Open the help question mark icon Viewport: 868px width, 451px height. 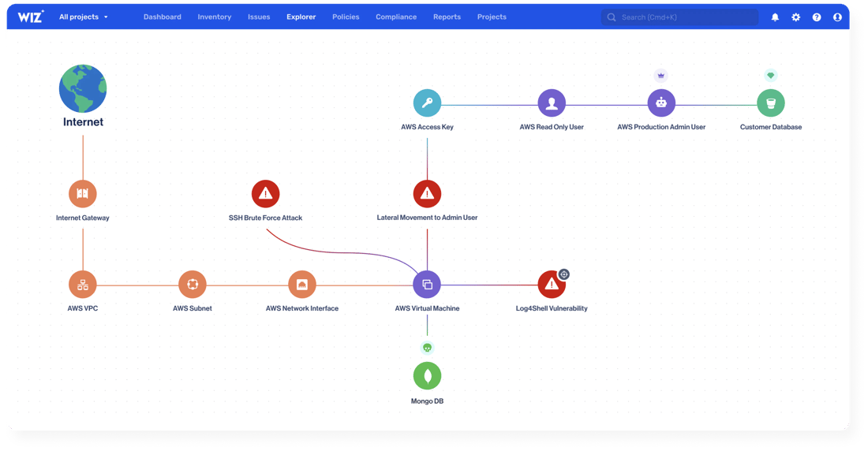[x=817, y=17]
